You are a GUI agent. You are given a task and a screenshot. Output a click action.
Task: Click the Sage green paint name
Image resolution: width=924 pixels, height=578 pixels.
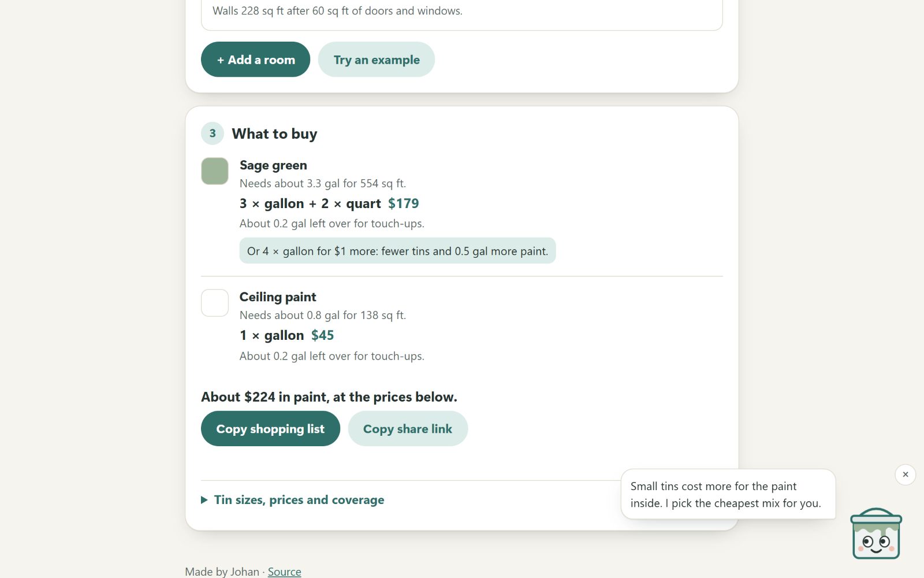click(273, 165)
